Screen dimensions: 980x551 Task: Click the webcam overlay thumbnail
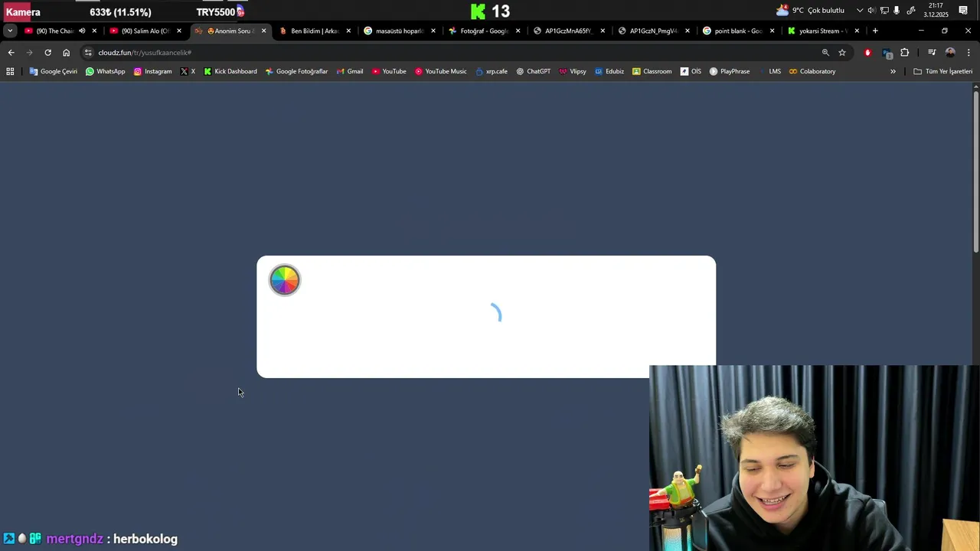(x=815, y=458)
